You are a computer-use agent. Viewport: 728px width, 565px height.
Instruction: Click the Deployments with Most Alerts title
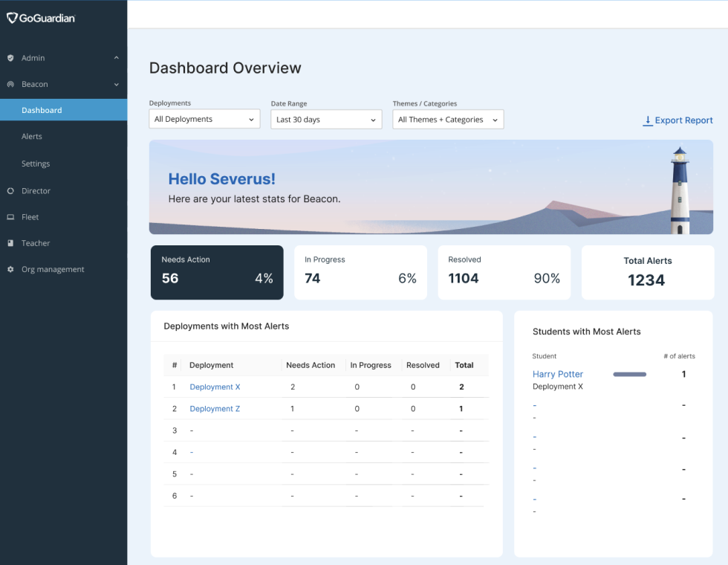226,326
